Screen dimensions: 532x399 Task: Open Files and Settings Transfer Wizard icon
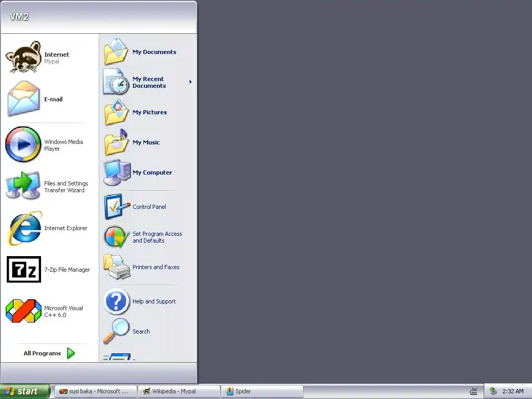point(23,185)
